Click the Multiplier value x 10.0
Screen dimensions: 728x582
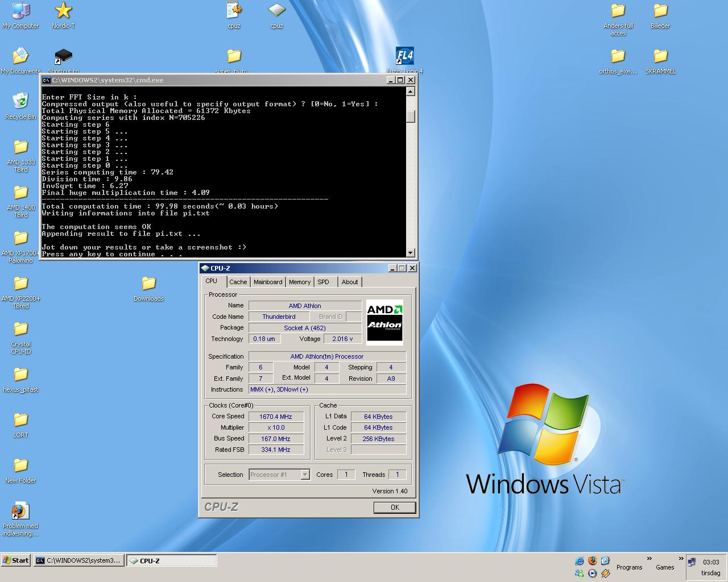[276, 427]
